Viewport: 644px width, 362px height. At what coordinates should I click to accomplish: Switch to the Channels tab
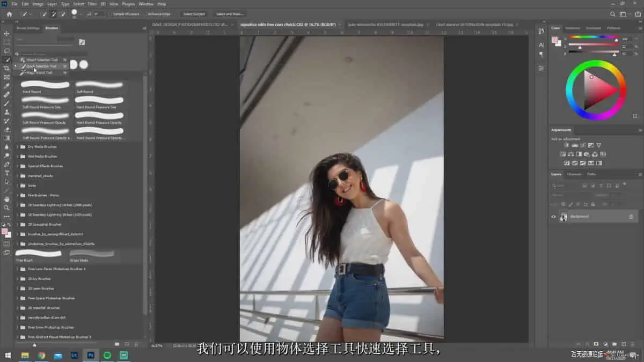coord(574,174)
